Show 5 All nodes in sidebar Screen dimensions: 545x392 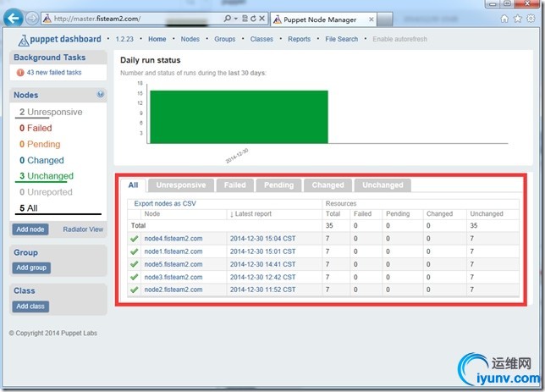(29, 208)
